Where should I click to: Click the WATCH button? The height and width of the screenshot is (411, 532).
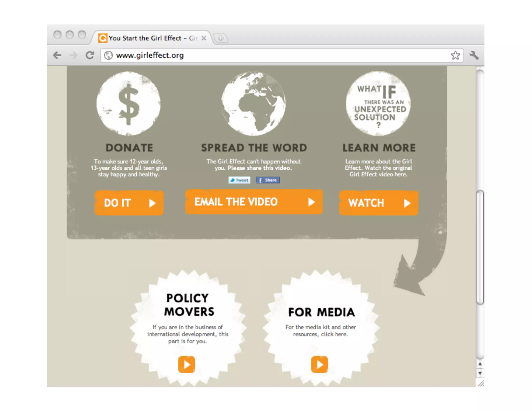[x=378, y=203]
